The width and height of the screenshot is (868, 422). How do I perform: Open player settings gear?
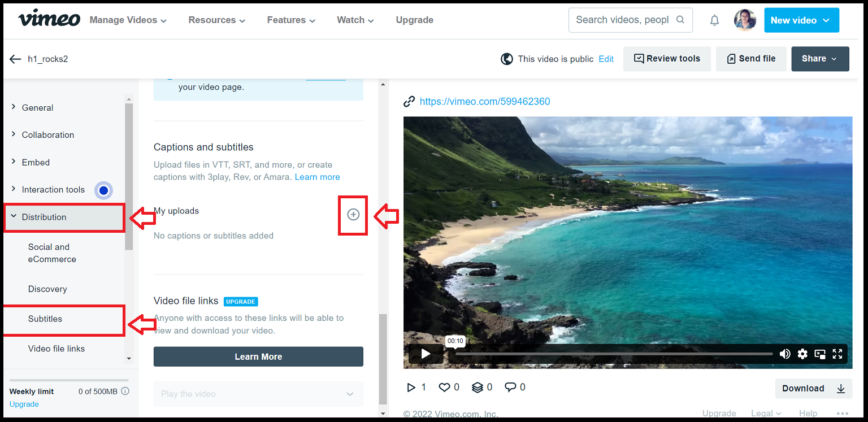(x=802, y=354)
